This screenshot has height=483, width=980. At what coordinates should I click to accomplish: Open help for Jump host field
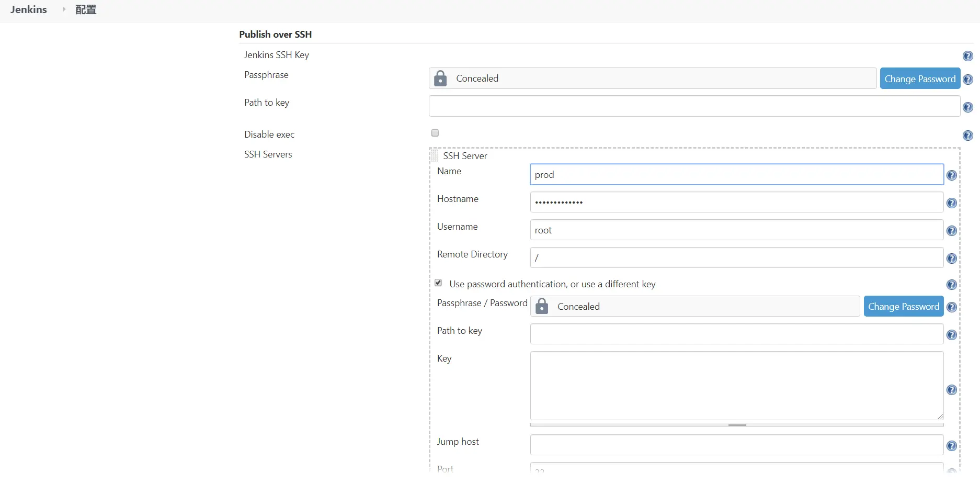[x=952, y=446]
